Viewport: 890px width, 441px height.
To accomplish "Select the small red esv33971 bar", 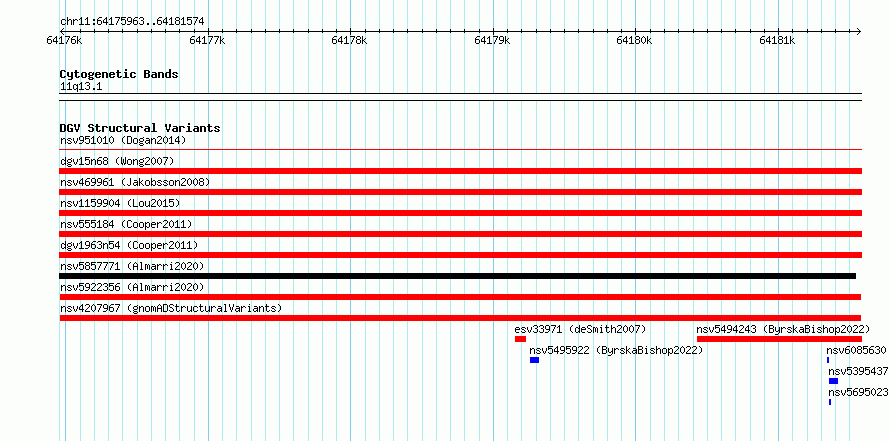I will [x=520, y=339].
